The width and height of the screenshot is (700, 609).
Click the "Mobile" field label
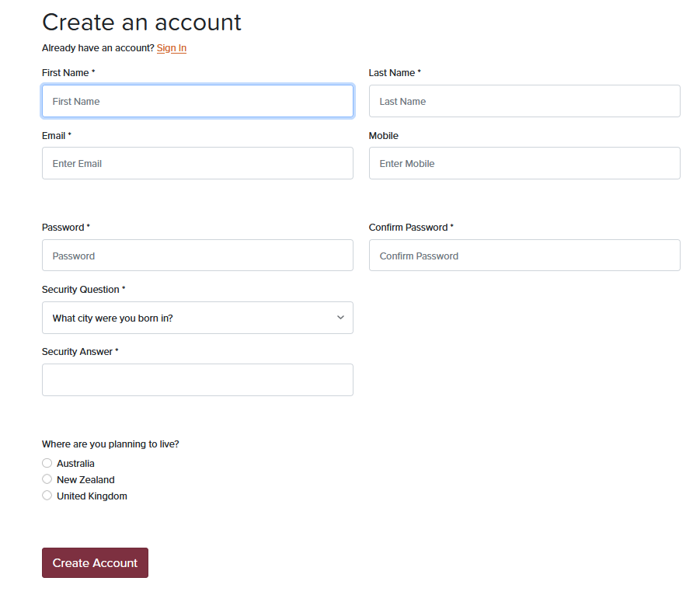383,136
